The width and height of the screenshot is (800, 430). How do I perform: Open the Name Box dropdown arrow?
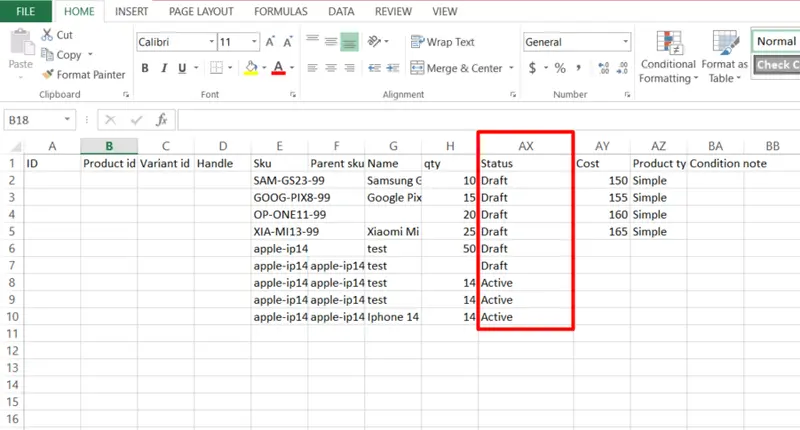(69, 119)
